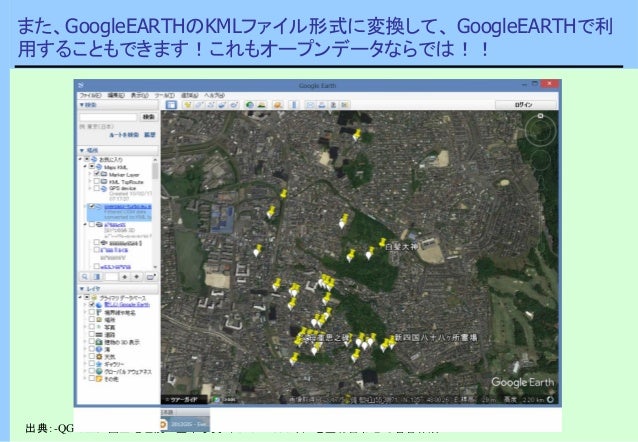Click the view in Google Maps icon
Image resolution: width=638 pixels, height=442 pixels.
pyautogui.click(x=345, y=105)
